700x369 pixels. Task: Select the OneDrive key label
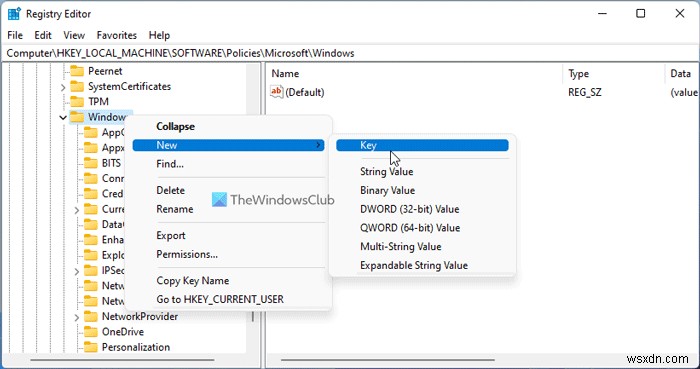(123, 332)
